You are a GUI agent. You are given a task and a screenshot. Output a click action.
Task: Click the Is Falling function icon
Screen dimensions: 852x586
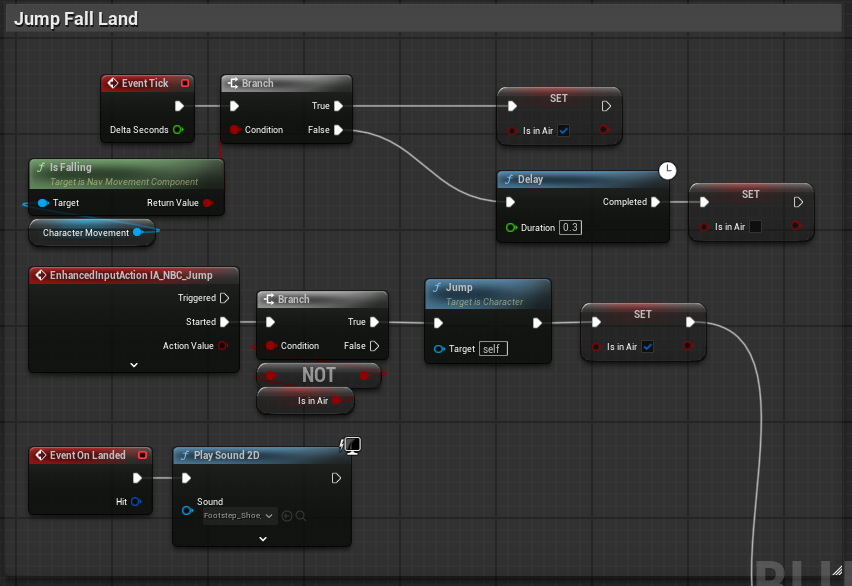point(41,167)
